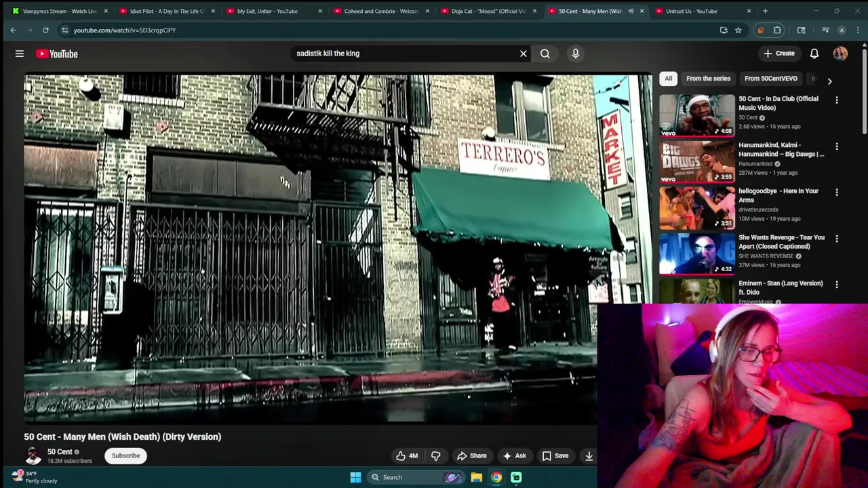868x488 pixels.
Task: Click the Create button
Action: [x=778, y=54]
